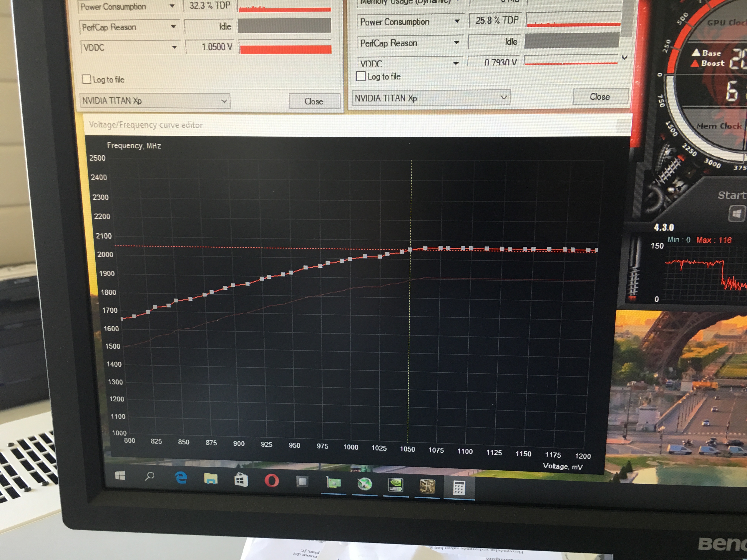Open File Explorer from taskbar
The width and height of the screenshot is (747, 560).
tap(211, 479)
